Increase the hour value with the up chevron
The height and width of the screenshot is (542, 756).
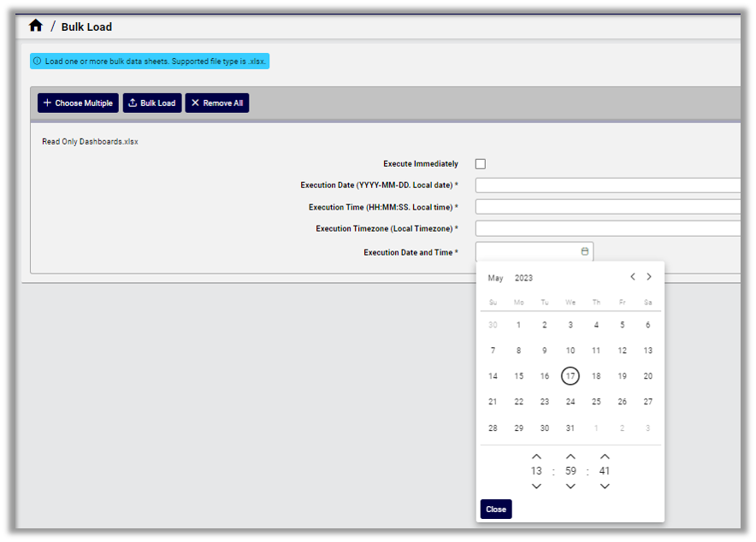(x=536, y=456)
